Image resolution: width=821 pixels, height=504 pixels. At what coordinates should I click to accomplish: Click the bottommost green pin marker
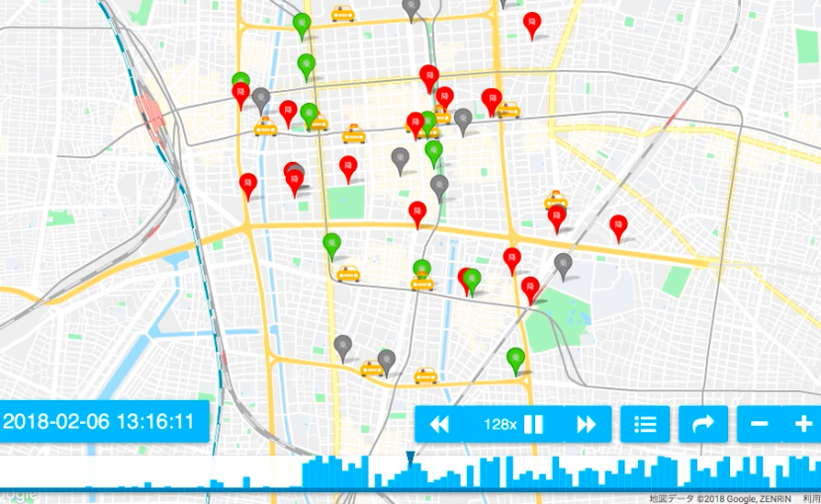pyautogui.click(x=514, y=360)
